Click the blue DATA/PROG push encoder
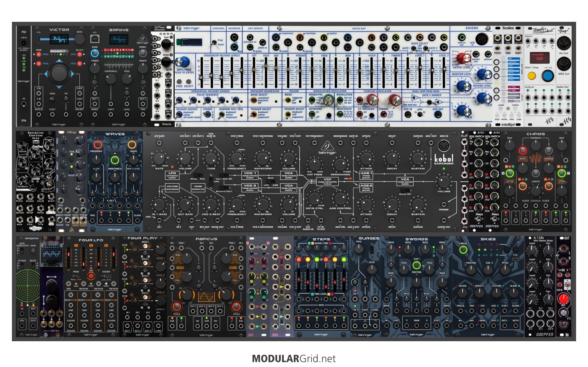 pyautogui.click(x=182, y=62)
